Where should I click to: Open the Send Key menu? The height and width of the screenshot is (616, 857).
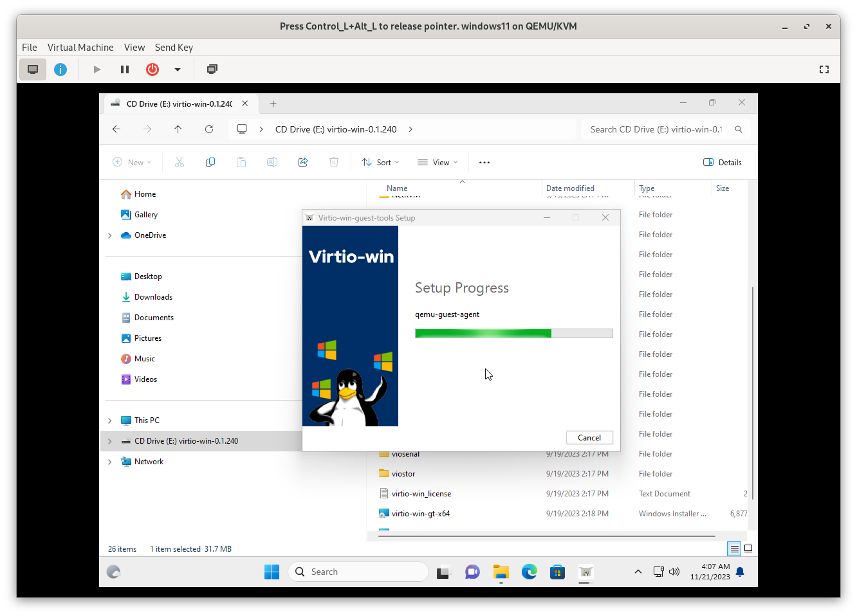(174, 48)
